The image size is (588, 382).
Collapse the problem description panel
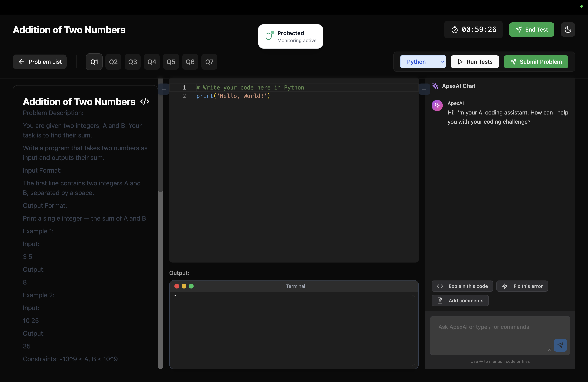coord(164,89)
